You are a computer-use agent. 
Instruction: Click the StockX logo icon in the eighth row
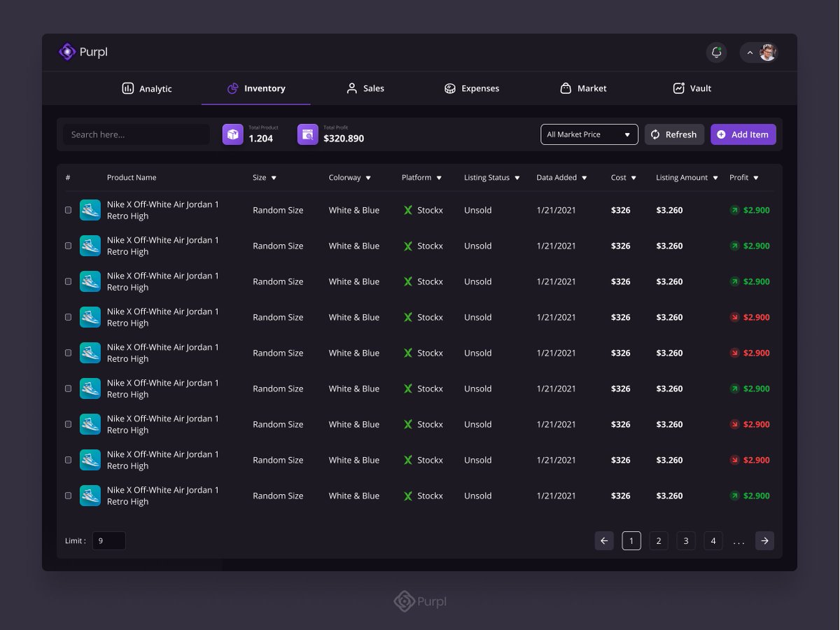[x=408, y=460]
